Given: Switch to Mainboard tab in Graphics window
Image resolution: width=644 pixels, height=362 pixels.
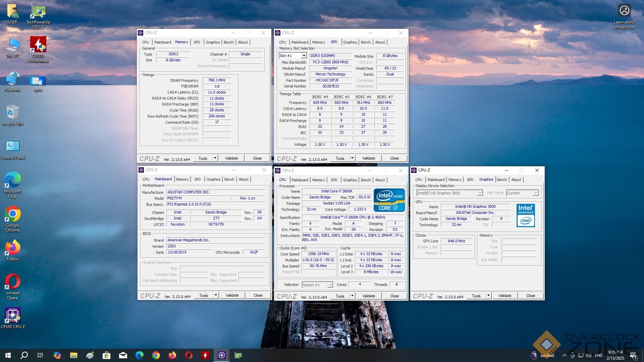Looking at the screenshot, I should [436, 180].
